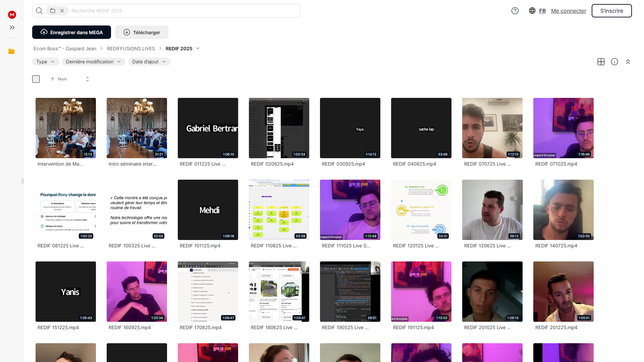
Task: Tick the select-all checkbox
Action: point(36,79)
